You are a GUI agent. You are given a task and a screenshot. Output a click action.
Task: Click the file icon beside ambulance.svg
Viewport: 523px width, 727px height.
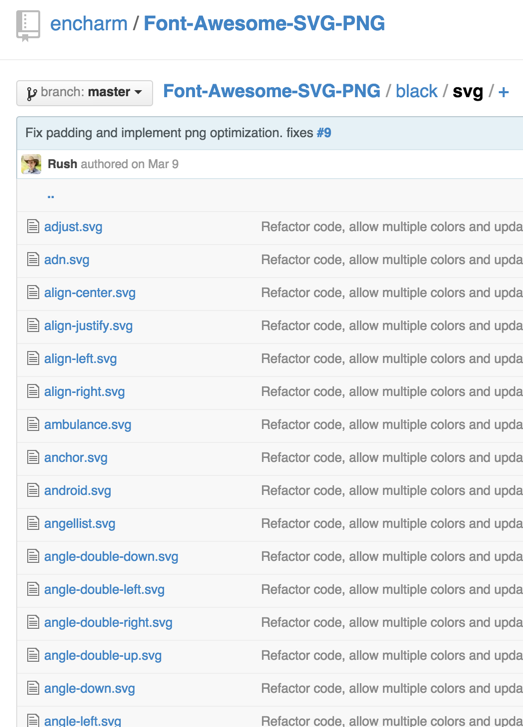[33, 424]
